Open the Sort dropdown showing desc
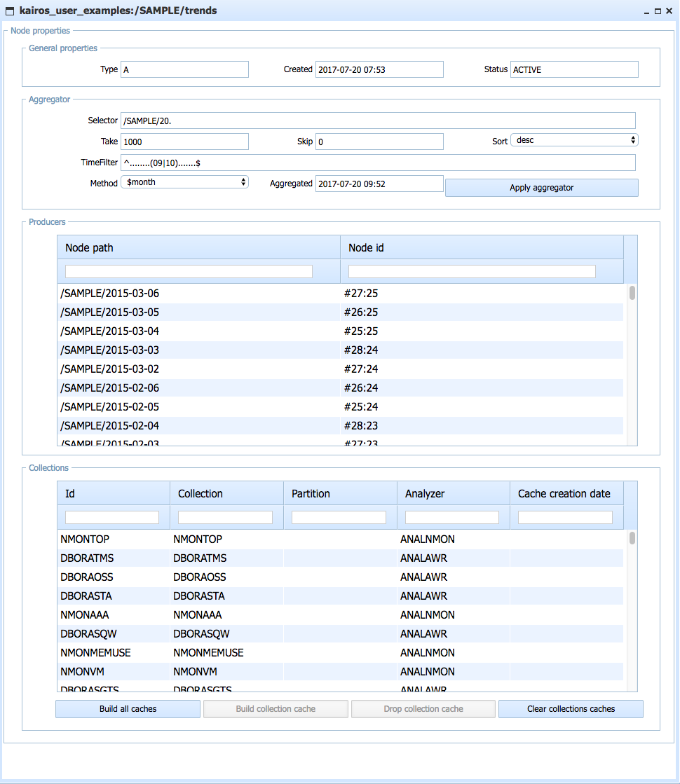 pos(574,140)
